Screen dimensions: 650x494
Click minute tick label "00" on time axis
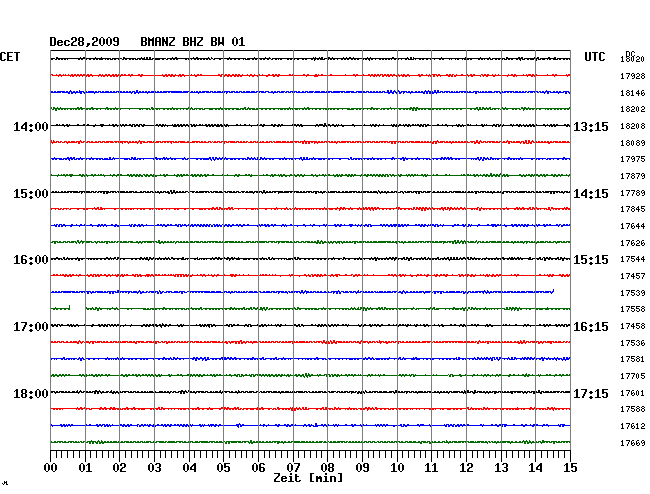[x=51, y=468]
